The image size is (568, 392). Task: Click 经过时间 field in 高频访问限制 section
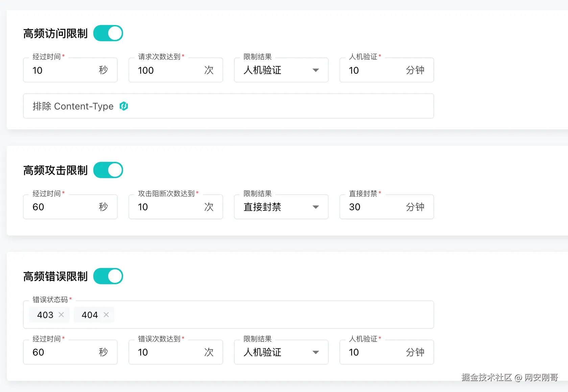click(x=64, y=70)
